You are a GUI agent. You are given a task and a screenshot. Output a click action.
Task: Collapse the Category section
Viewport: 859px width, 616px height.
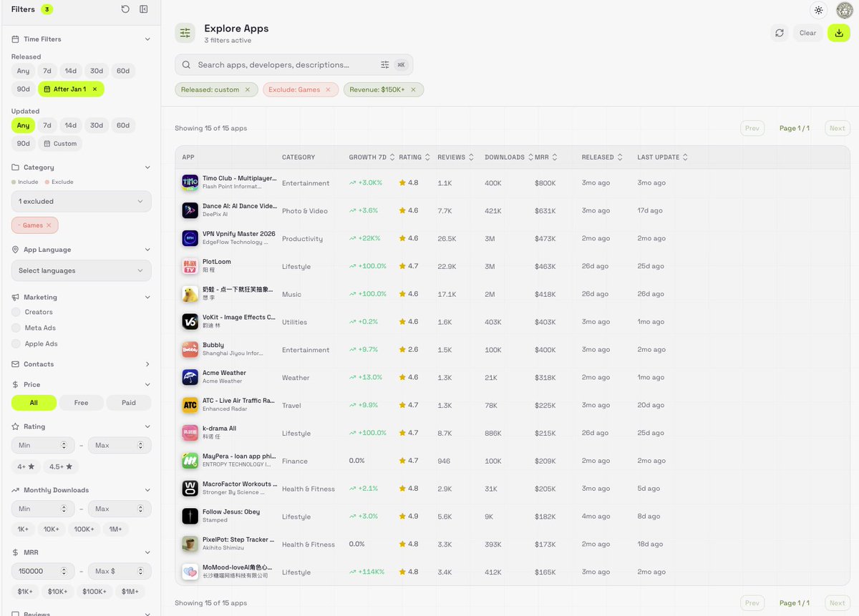(x=147, y=167)
